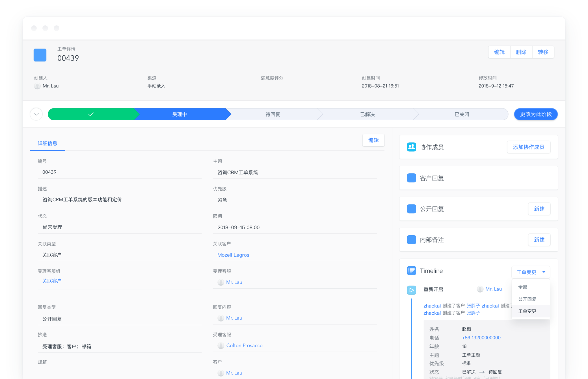Select 全部 from the filter list

click(523, 287)
